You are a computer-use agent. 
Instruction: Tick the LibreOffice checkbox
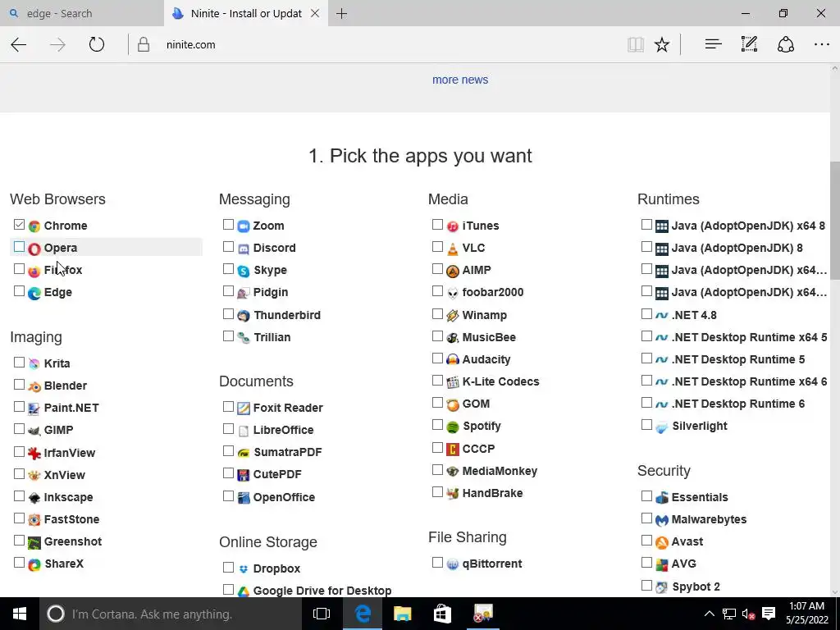point(228,429)
